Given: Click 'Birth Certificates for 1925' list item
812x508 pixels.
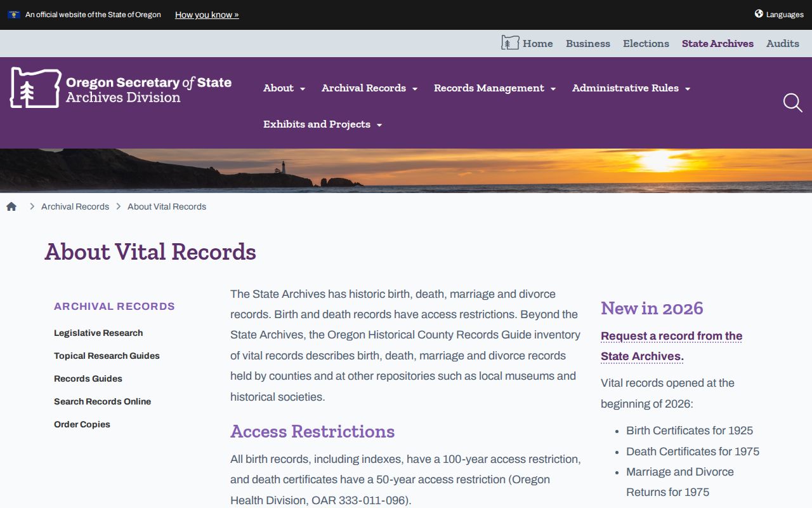Looking at the screenshot, I should coord(690,431).
